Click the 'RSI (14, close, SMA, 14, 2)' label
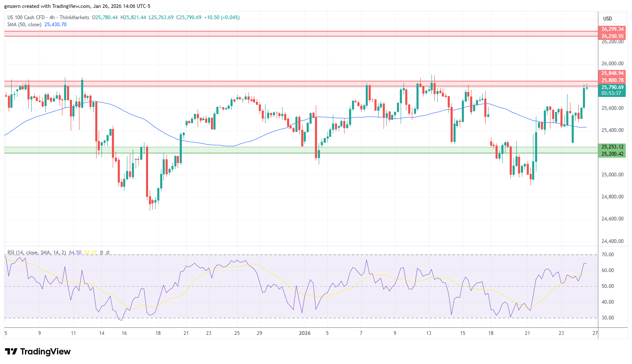 [37, 253]
